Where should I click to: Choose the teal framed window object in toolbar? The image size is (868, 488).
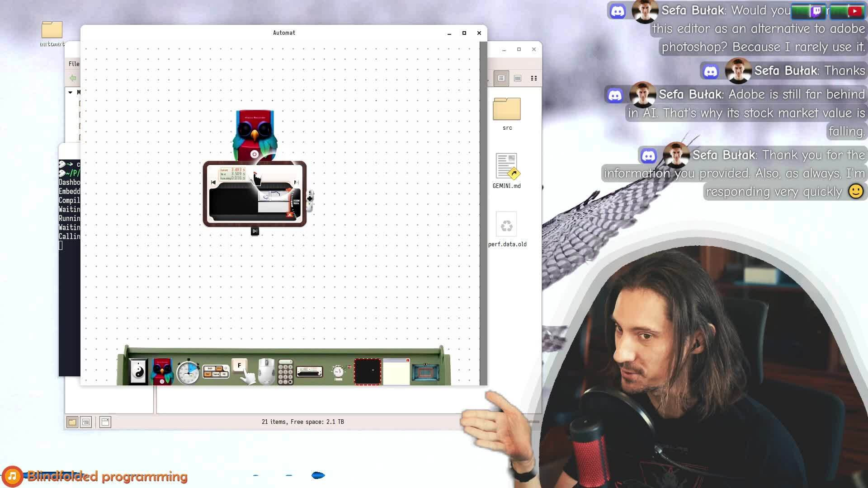[x=425, y=372]
